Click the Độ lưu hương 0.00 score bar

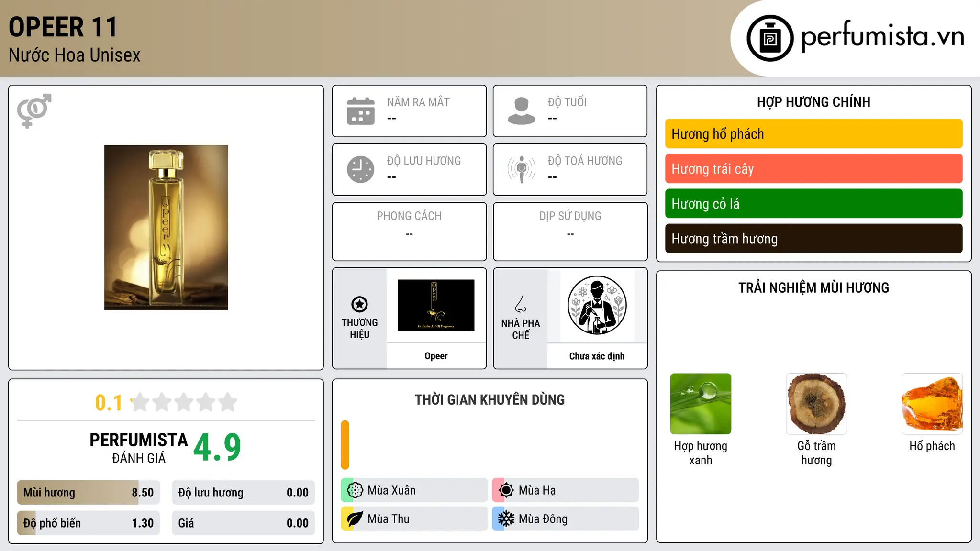(x=243, y=493)
